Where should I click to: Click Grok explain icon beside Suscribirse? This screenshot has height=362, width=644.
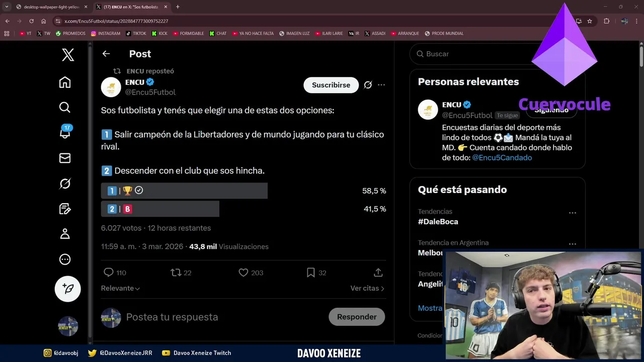pos(368,85)
